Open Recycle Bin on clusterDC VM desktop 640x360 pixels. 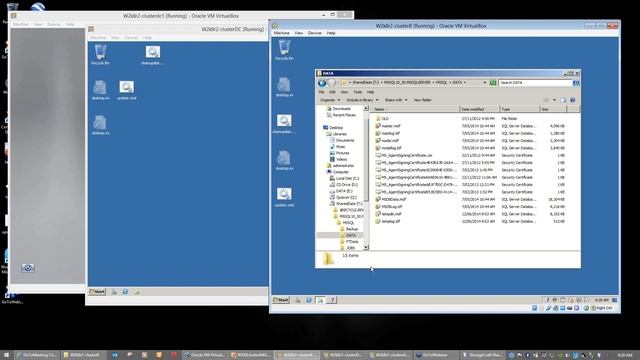pos(100,55)
